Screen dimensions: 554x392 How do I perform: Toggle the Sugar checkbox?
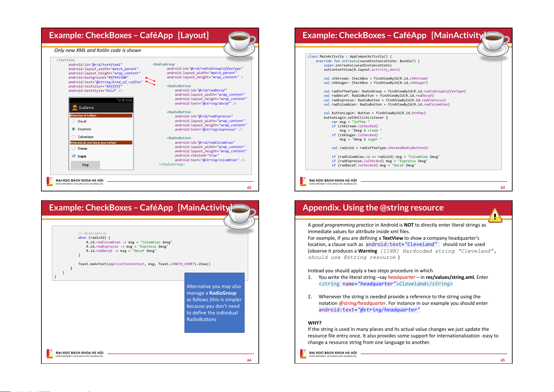pos(74,156)
